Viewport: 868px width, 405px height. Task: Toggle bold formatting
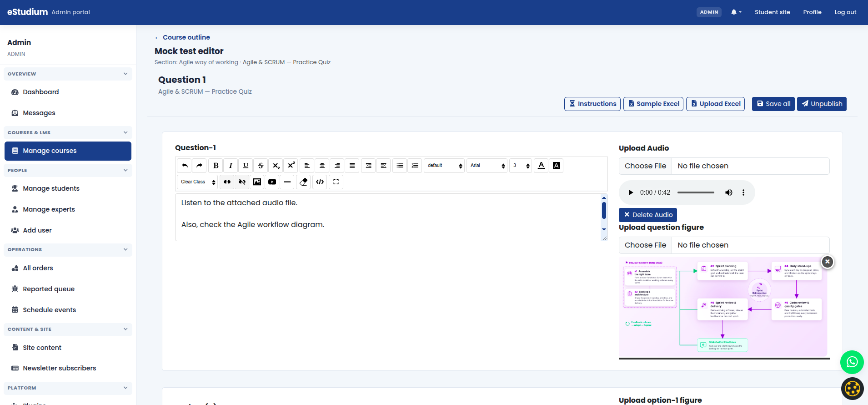(216, 166)
